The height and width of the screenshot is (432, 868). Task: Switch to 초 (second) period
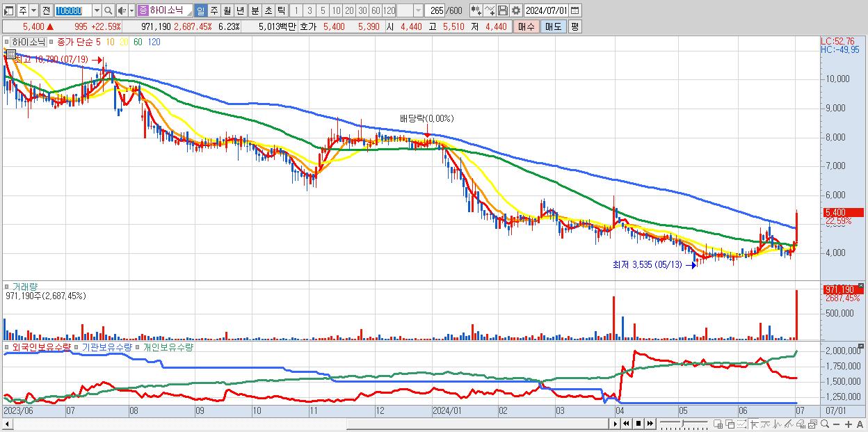(268, 10)
